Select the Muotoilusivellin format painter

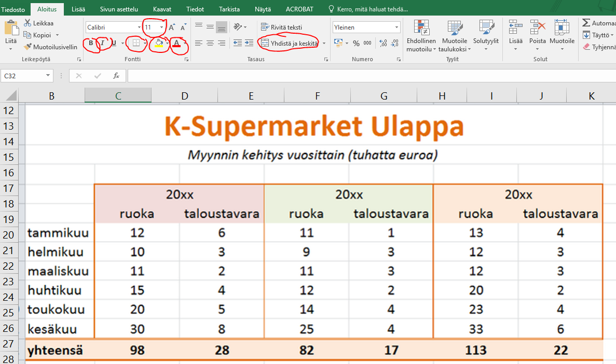tap(50, 47)
